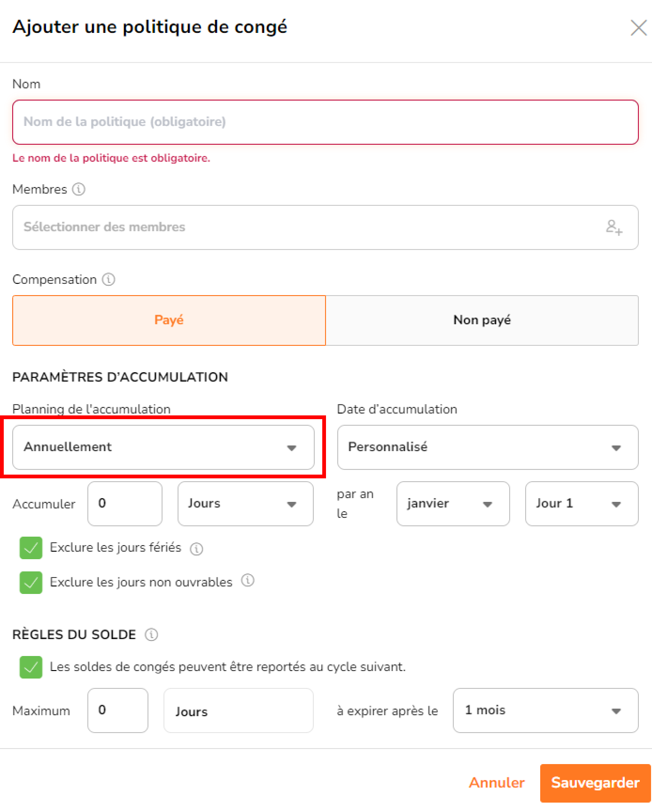The image size is (652, 812).
Task: Close the dialog with the X icon
Action: click(x=638, y=28)
